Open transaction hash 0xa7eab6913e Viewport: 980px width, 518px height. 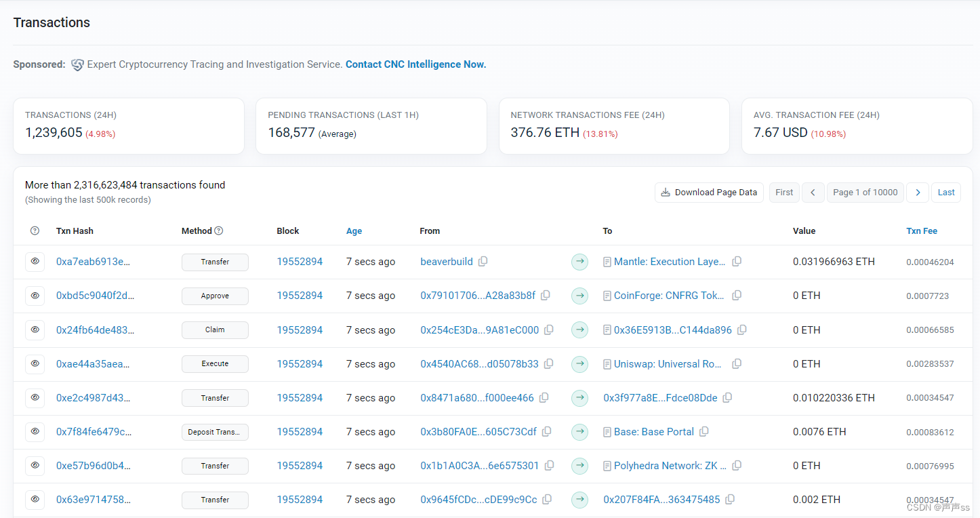click(93, 262)
